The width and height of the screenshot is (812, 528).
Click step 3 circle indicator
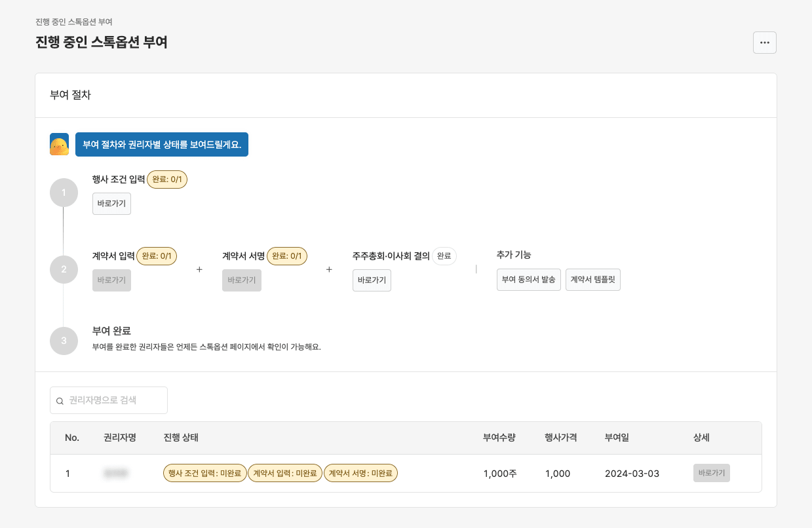point(64,341)
